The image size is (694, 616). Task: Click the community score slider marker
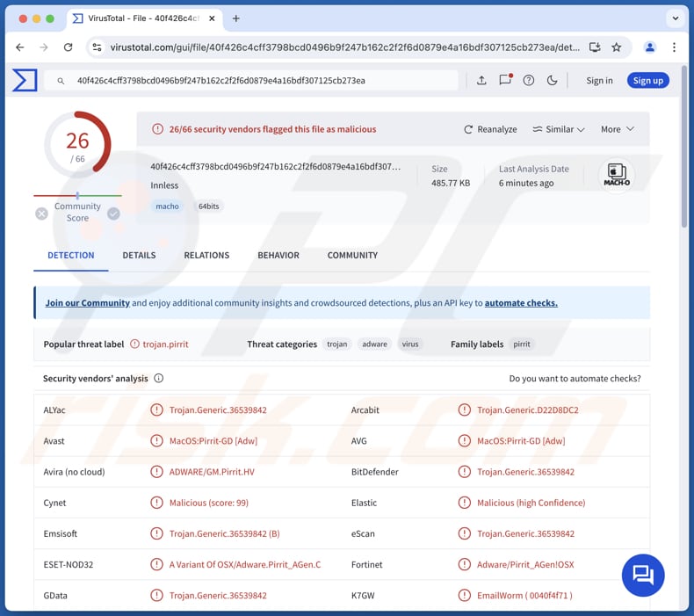[77, 195]
